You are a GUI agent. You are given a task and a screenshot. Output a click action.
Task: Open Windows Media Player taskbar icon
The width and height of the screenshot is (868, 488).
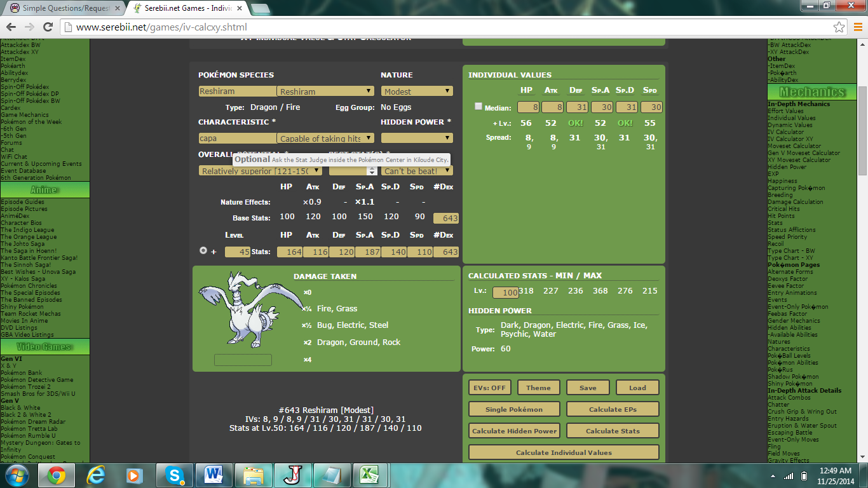pos(134,475)
